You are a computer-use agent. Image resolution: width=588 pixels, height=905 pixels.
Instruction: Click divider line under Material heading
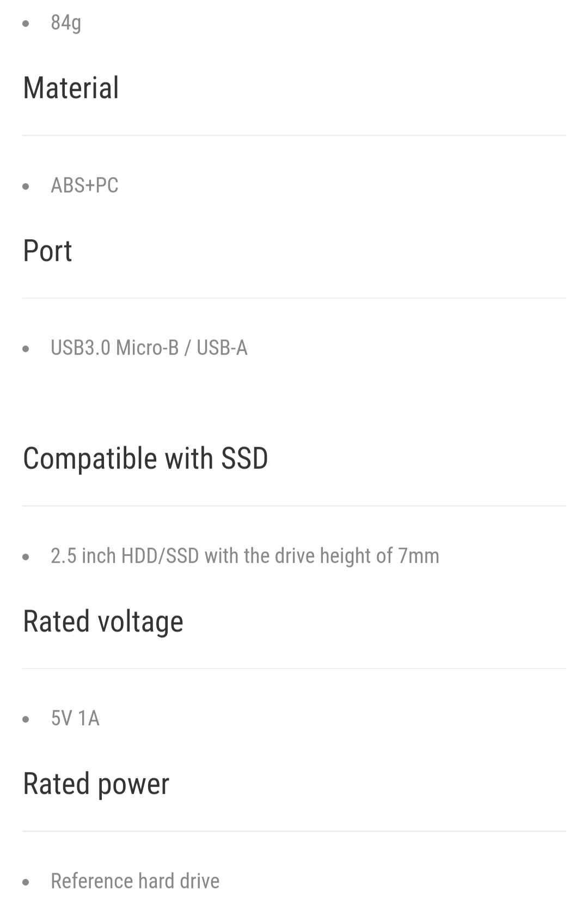tap(294, 135)
